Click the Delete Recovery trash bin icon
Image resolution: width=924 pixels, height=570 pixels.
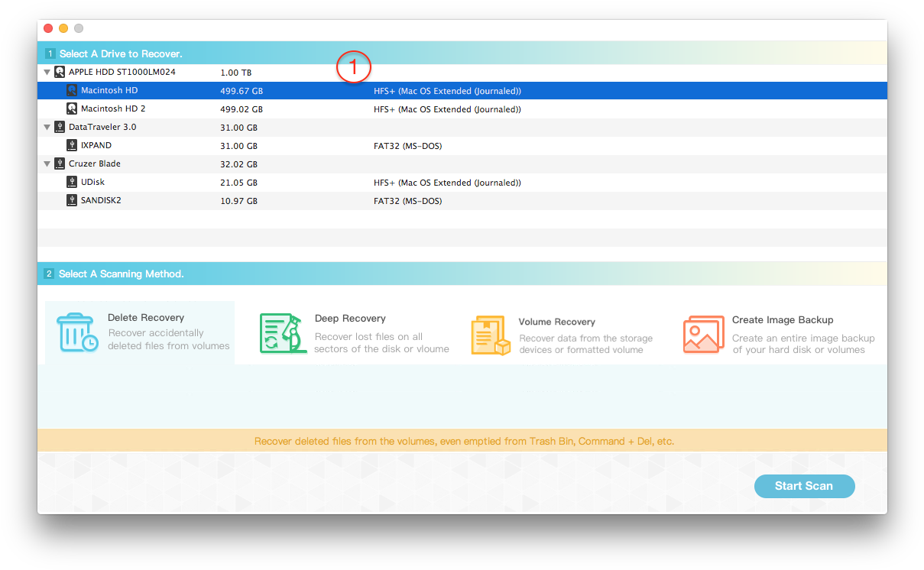click(76, 332)
